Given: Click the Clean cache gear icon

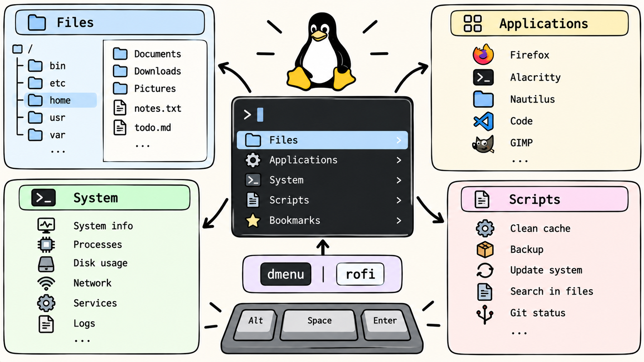Looking at the screenshot, I should click(485, 228).
